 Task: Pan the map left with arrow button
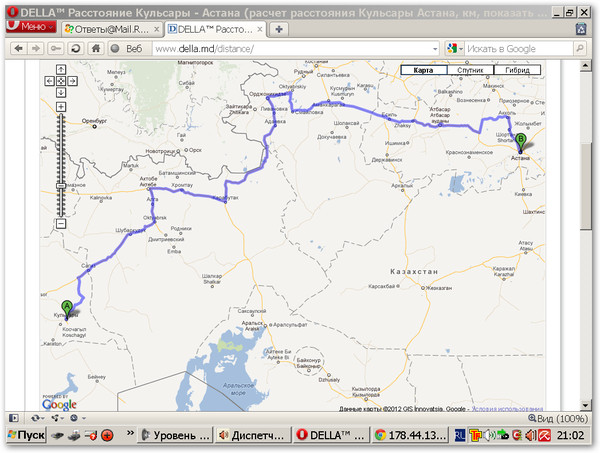tap(52, 81)
